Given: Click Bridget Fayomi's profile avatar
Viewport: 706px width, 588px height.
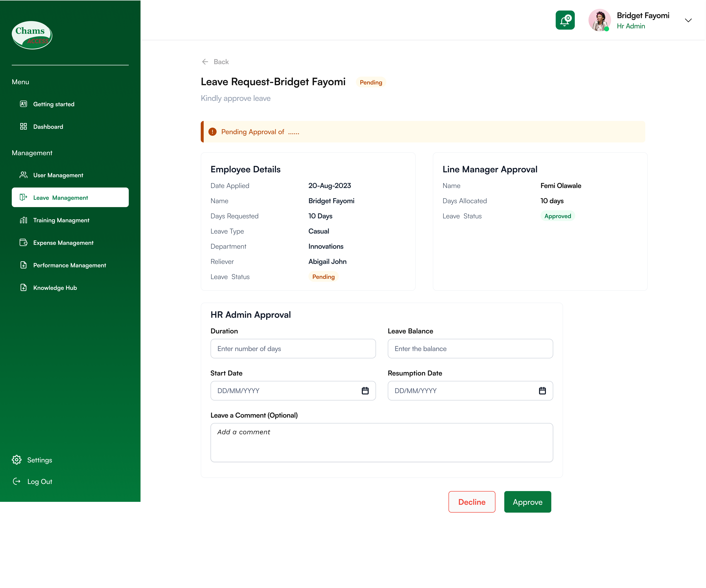Looking at the screenshot, I should tap(599, 20).
